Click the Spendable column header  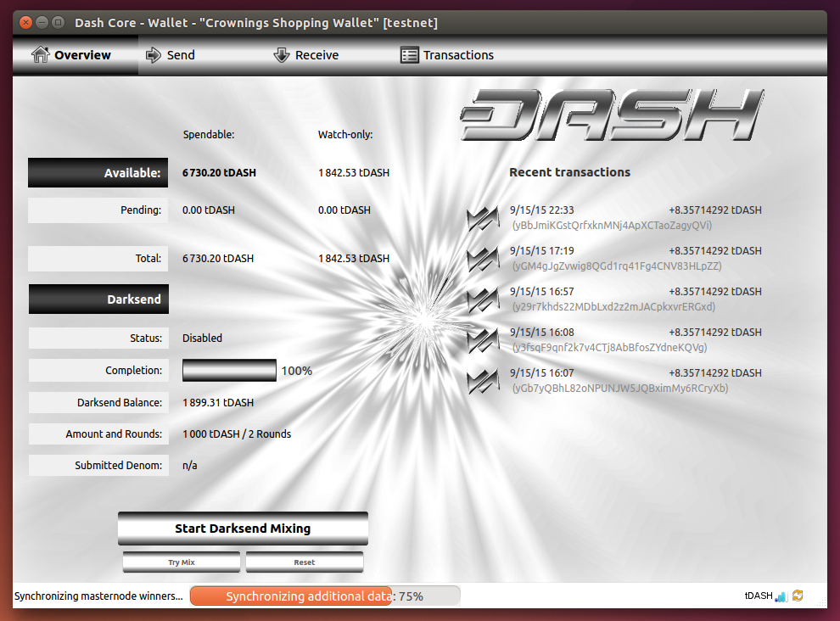pos(209,135)
